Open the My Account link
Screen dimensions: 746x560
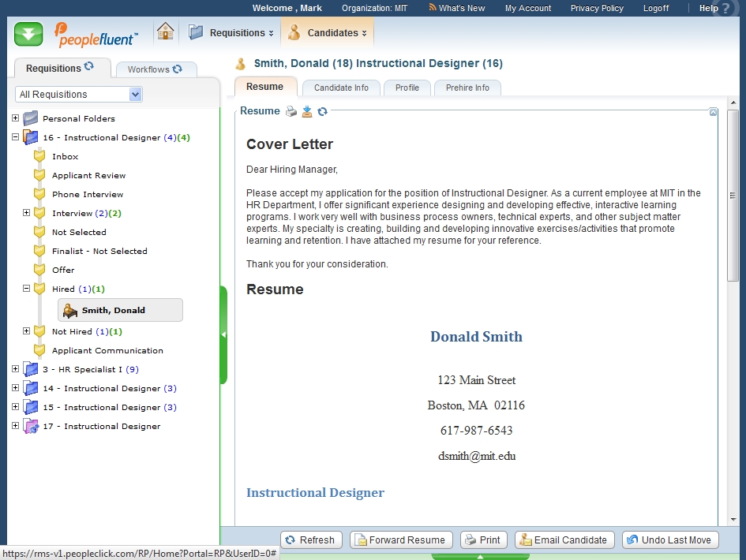tap(528, 8)
